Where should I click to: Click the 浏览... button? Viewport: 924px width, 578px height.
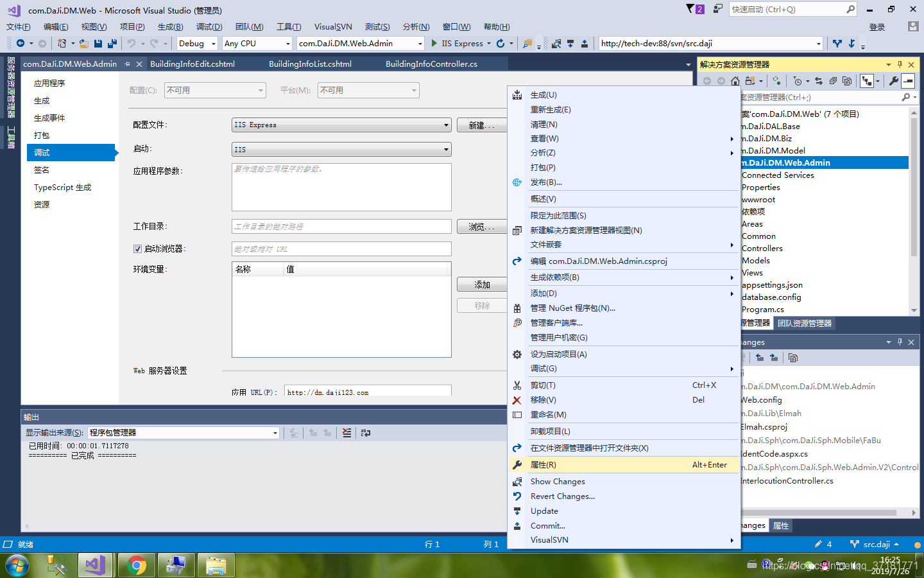pyautogui.click(x=481, y=227)
